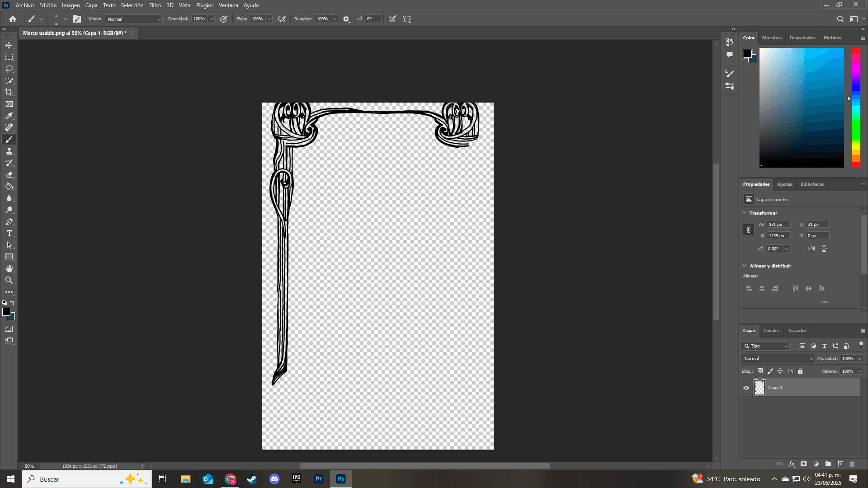Viewport: 868px width, 488px height.
Task: Lock transparent pixels of layer
Action: coord(760,371)
